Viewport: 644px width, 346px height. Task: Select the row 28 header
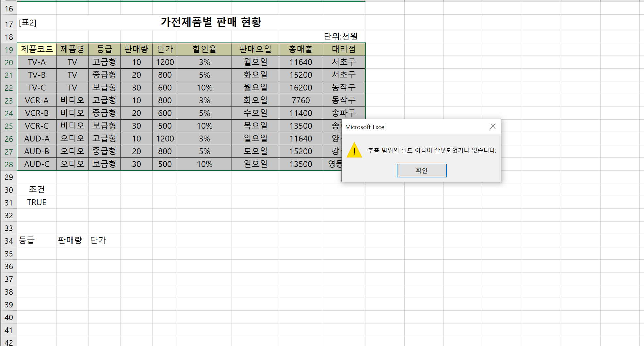pyautogui.click(x=9, y=164)
